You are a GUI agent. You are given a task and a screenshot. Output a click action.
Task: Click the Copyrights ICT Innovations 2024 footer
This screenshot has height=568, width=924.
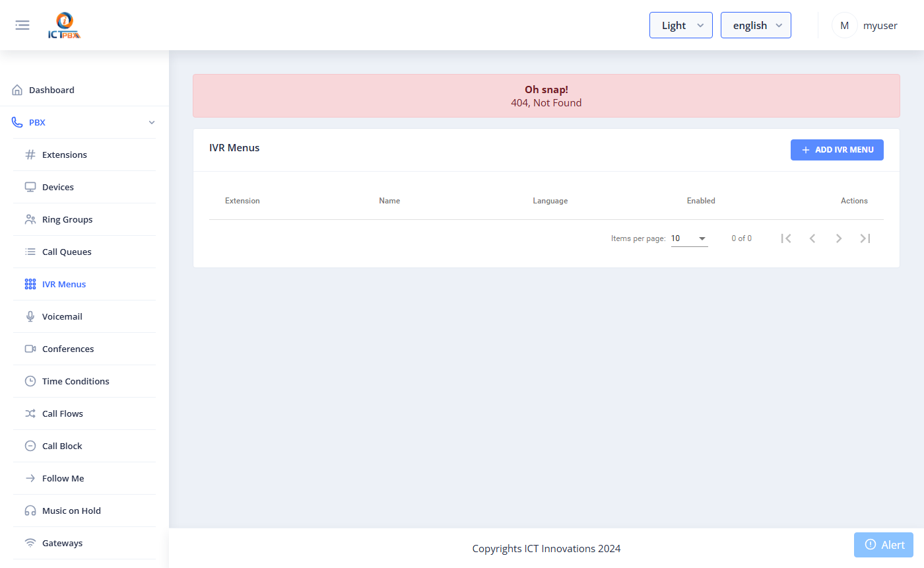point(546,548)
